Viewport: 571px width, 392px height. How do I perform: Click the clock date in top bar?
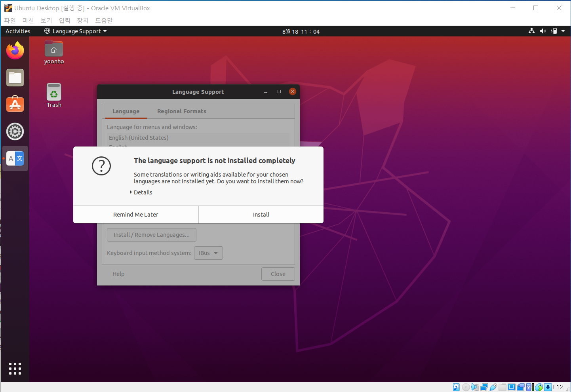coord(301,31)
